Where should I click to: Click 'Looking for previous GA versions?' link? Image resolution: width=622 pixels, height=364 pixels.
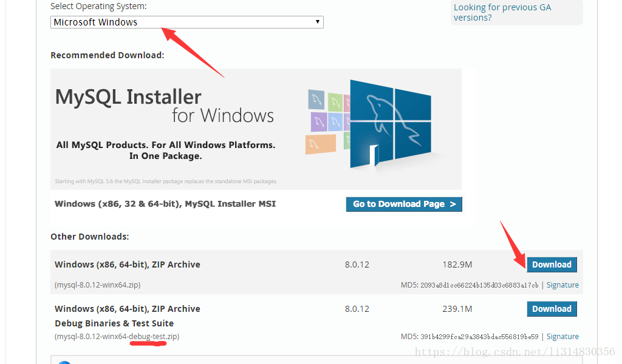tap(502, 12)
